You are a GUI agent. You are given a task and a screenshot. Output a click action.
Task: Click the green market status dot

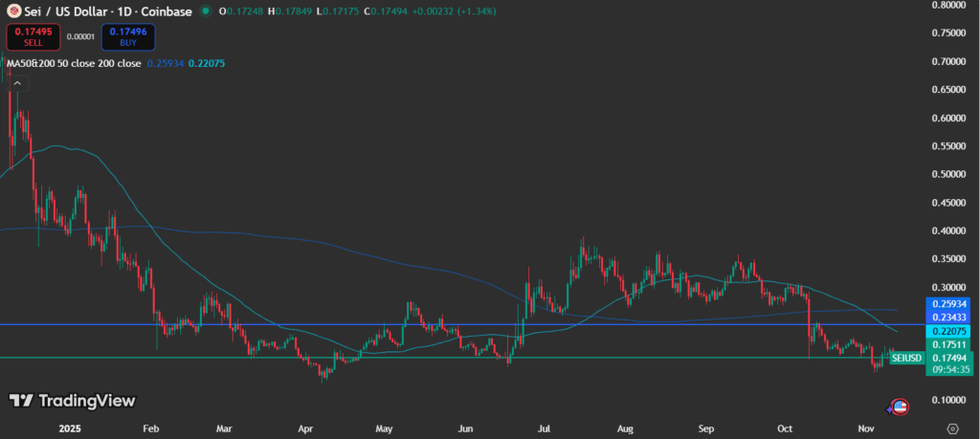[x=208, y=11]
